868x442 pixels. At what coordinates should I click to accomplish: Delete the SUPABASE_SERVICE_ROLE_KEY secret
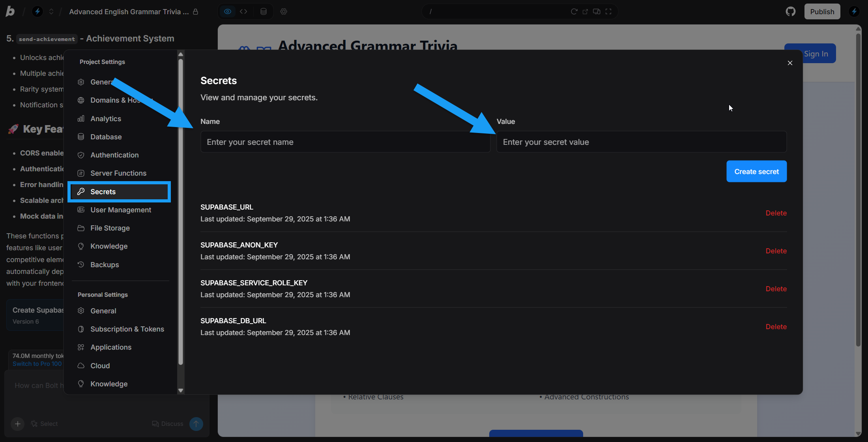pyautogui.click(x=776, y=288)
